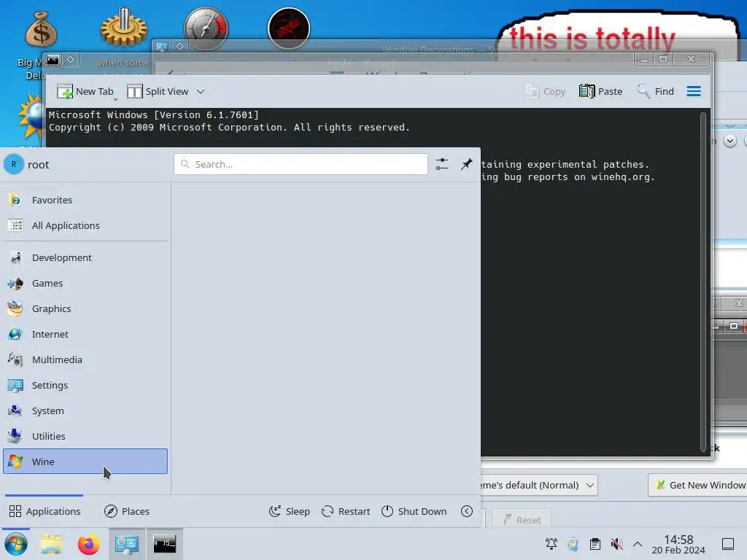Switch to System Settings taskbar entry
Image resolution: width=747 pixels, height=560 pixels.
pos(127,544)
